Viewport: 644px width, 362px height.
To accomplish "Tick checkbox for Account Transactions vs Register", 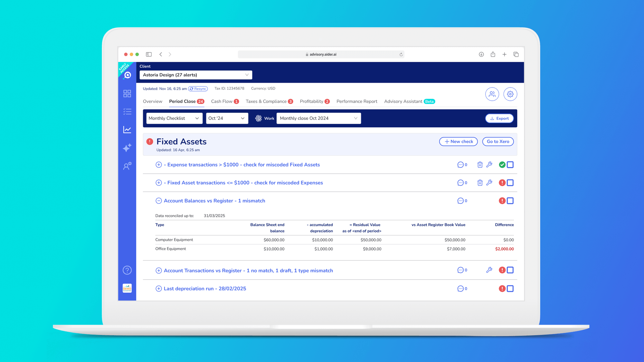I will tap(510, 270).
